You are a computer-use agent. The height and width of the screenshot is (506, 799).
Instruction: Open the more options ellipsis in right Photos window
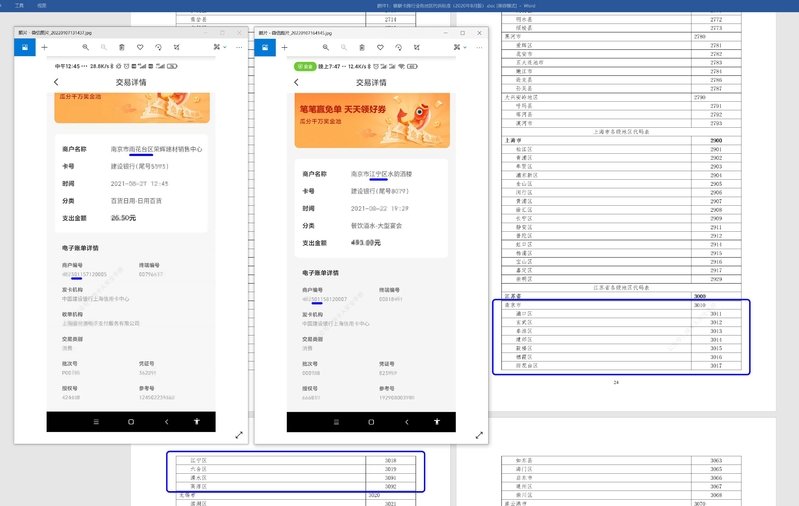pos(479,47)
